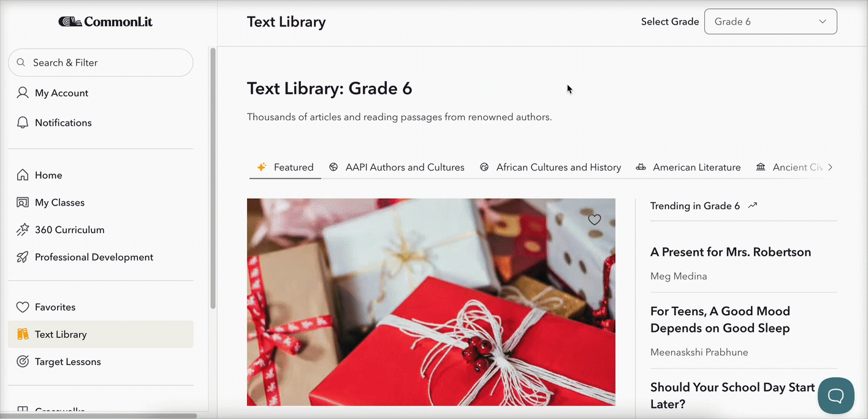Open the 360 Curriculum shooting star icon
868x419 pixels.
pos(23,229)
